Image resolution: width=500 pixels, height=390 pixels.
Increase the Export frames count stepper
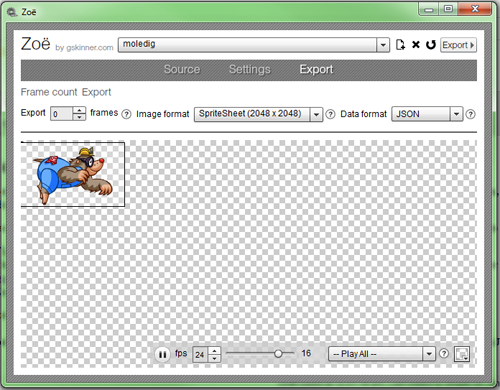coord(79,110)
